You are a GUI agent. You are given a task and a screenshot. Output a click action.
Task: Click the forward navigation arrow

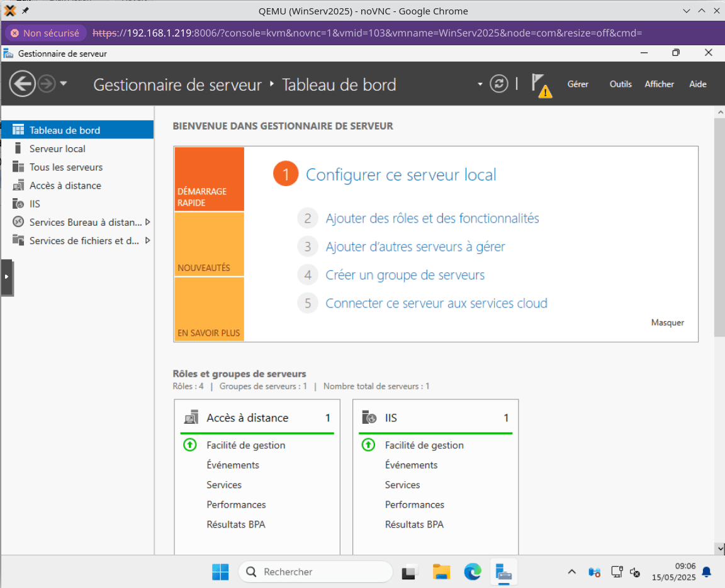pyautogui.click(x=47, y=84)
